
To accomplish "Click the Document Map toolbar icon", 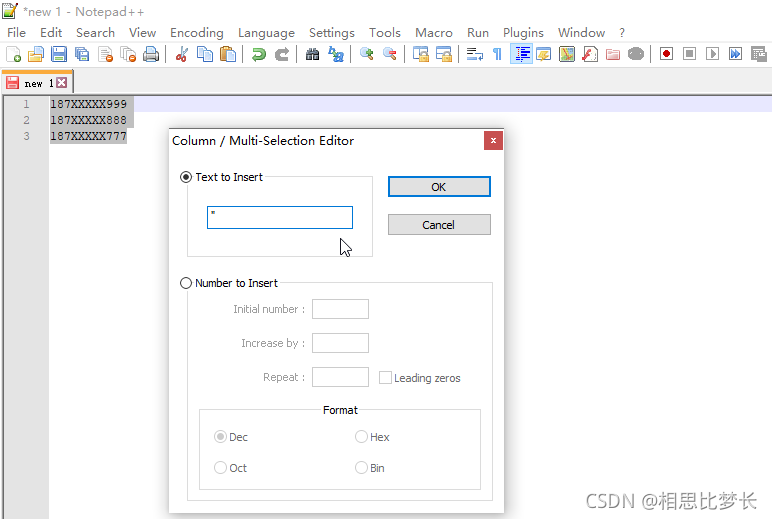I will click(567, 54).
